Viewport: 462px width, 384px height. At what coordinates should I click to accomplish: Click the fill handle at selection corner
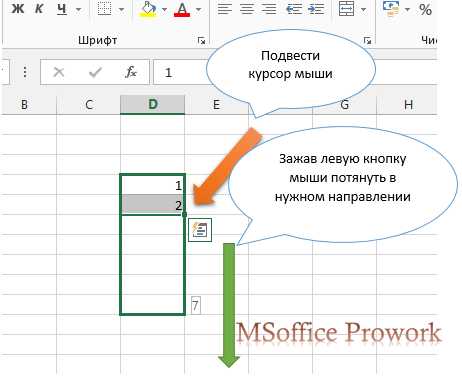[x=185, y=214]
